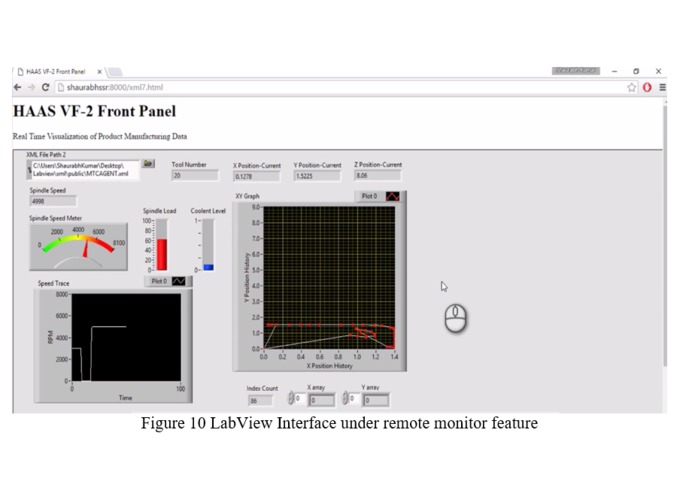The width and height of the screenshot is (695, 494).
Task: Click the browser forward arrow
Action: (31, 87)
